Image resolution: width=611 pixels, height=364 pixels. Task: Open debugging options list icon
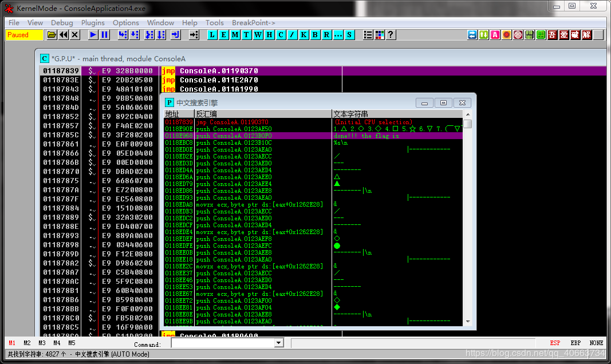pos(368,35)
